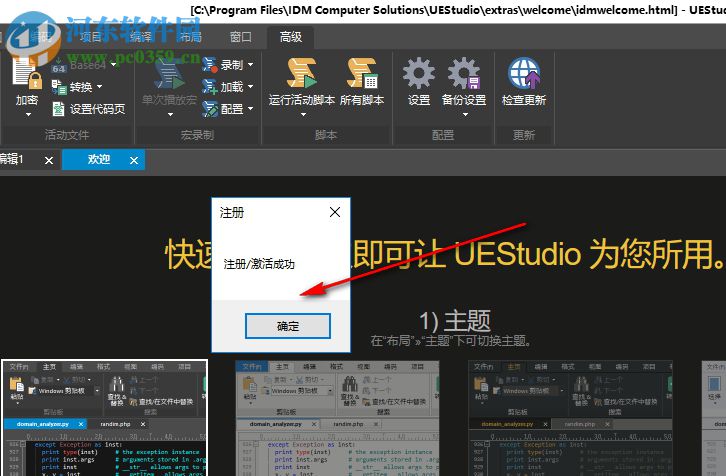The image size is (726, 476).
Task: Select the light gray theme thumbnail
Action: coord(338,419)
